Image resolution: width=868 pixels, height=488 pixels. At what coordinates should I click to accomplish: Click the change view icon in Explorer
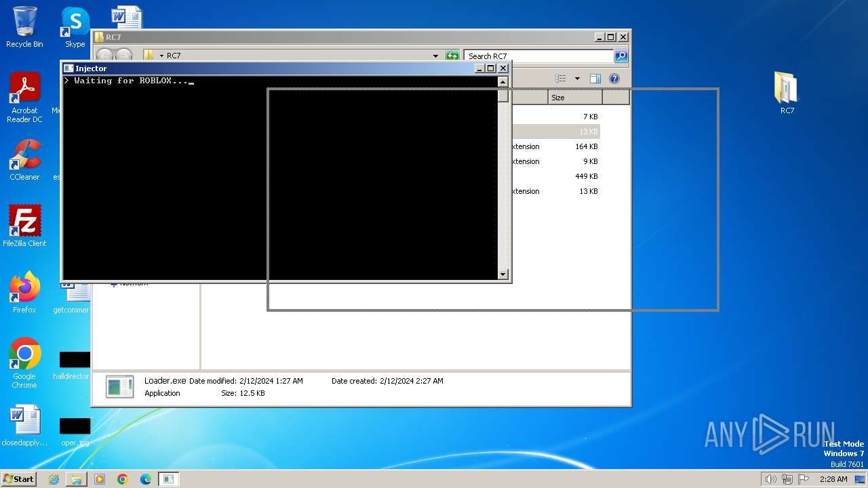pos(561,79)
